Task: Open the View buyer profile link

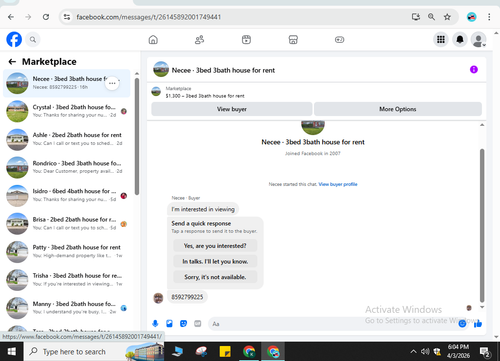Action: [x=338, y=184]
